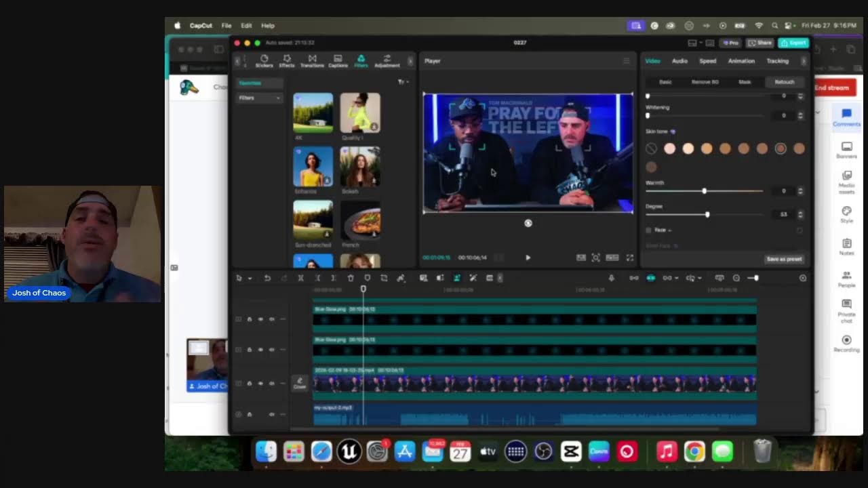Toggle lock on the first Blue Glow track
The height and width of the screenshot is (488, 868).
click(250, 319)
